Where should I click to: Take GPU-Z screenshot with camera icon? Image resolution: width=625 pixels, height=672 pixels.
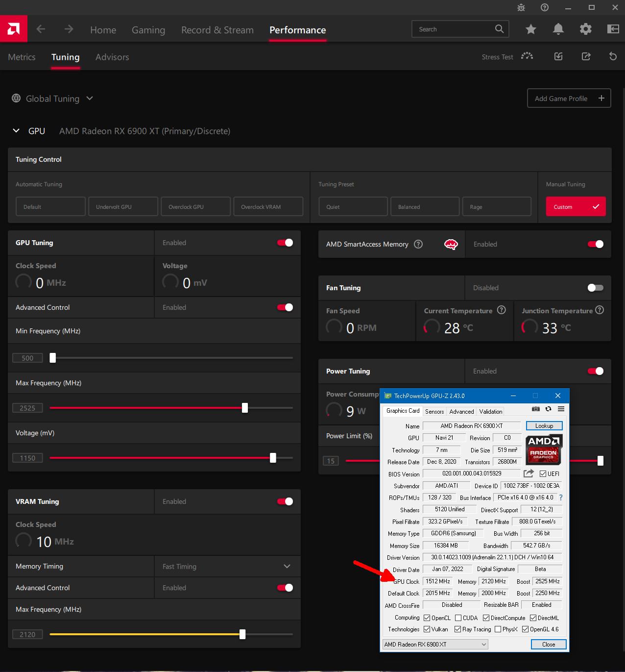pos(536,409)
